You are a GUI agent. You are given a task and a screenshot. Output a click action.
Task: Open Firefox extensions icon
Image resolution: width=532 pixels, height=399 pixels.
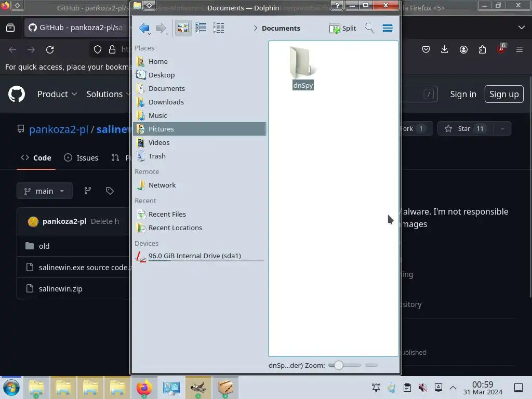click(x=482, y=50)
